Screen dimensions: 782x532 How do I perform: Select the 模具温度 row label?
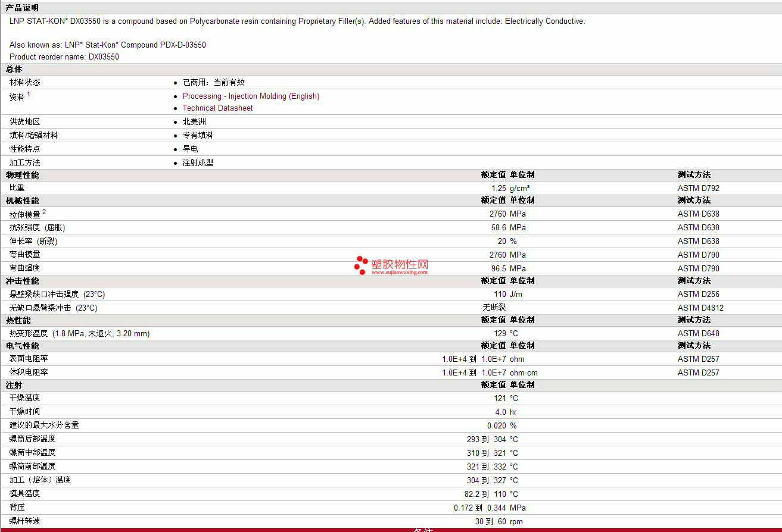tap(25, 494)
